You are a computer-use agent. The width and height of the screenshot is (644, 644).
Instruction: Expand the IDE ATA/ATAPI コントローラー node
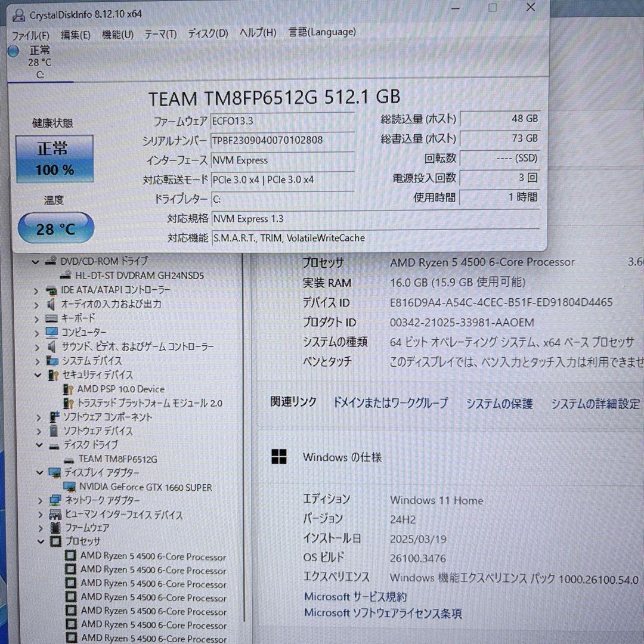point(36,291)
